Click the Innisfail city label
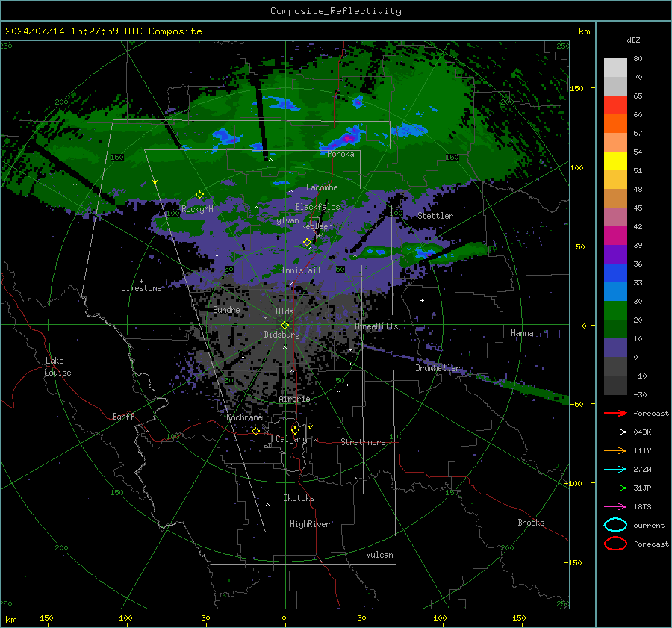This screenshot has width=672, height=628. pyautogui.click(x=301, y=270)
